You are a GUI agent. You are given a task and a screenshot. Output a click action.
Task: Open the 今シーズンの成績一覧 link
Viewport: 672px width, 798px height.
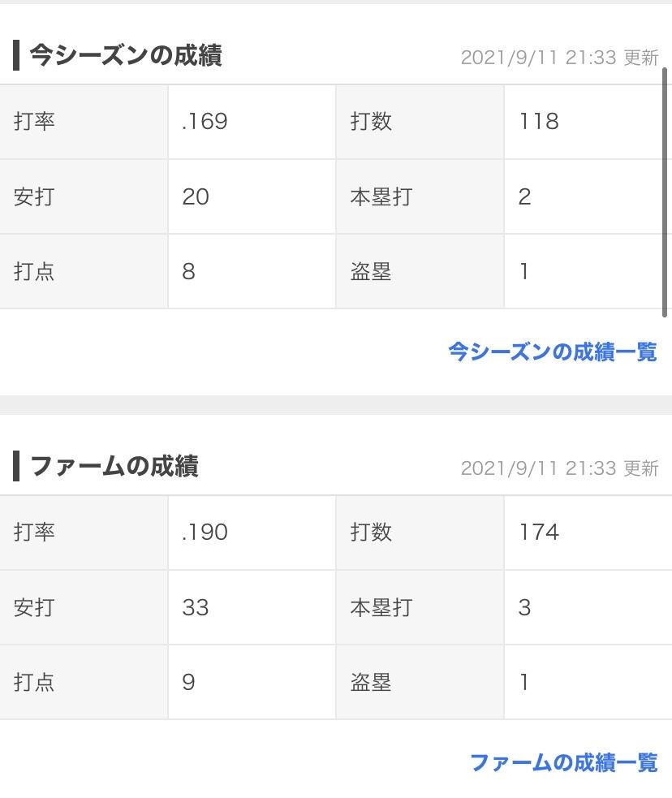click(553, 352)
